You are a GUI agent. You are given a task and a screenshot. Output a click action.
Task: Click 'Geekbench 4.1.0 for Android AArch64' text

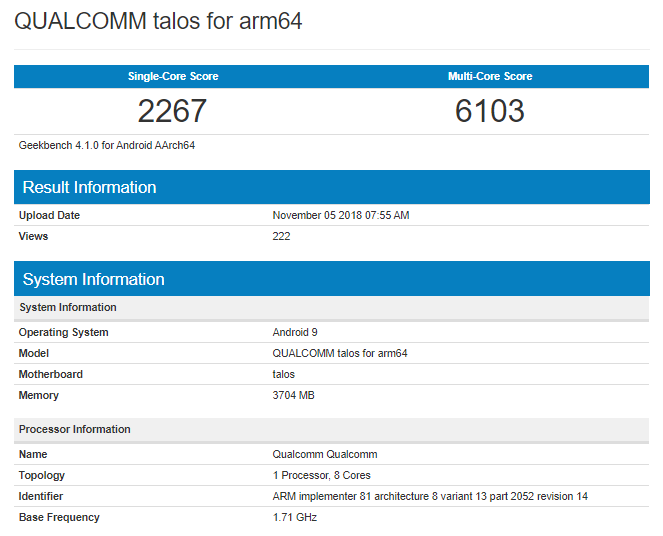(107, 145)
